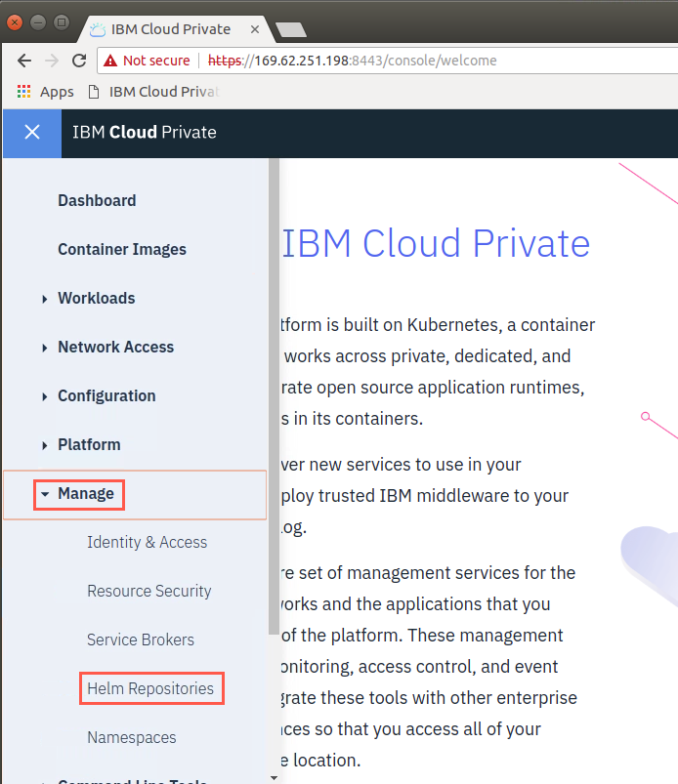This screenshot has height=784, width=678.
Task: Click the Configuration menu label
Action: (106, 396)
